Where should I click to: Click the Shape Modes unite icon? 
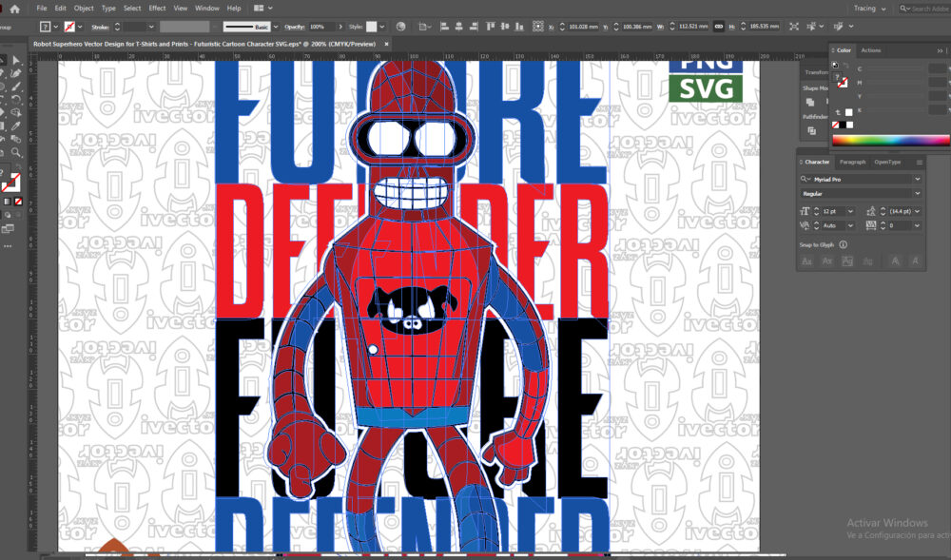(x=811, y=102)
